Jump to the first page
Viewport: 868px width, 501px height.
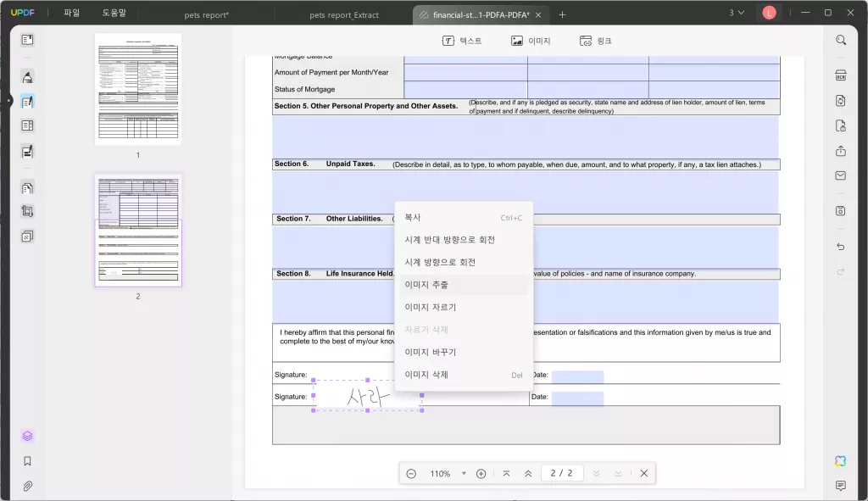click(x=507, y=474)
